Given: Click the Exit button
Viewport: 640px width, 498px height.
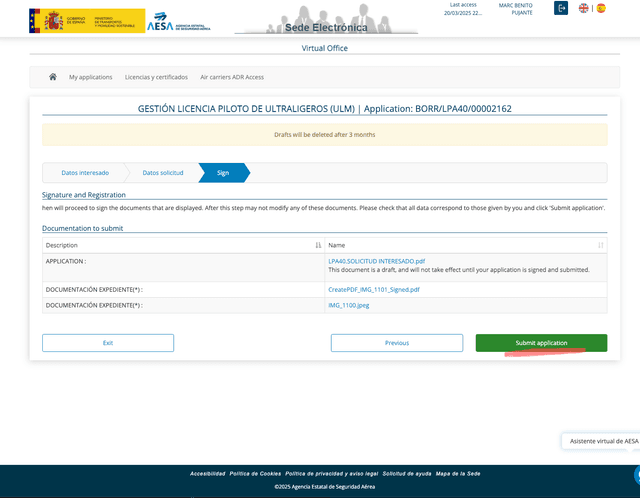Looking at the screenshot, I should (x=108, y=343).
